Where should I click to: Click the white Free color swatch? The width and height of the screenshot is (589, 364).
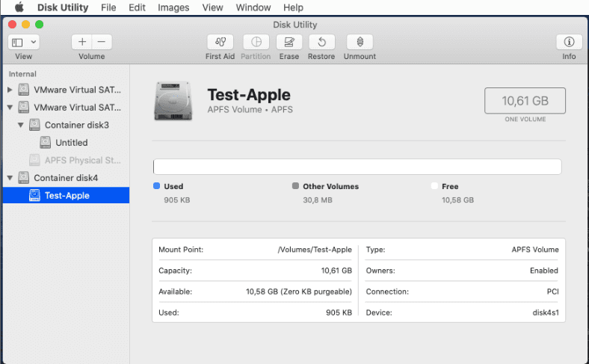[434, 186]
